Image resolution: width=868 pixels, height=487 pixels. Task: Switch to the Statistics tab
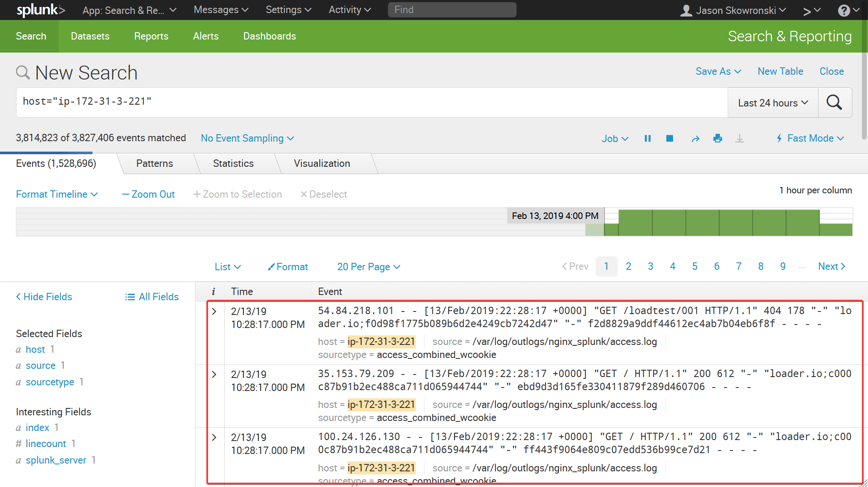[232, 164]
